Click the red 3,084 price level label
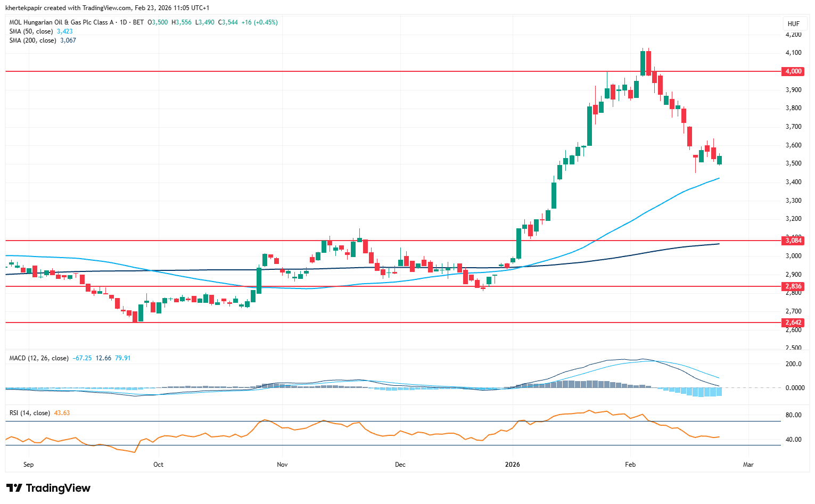The width and height of the screenshot is (815, 504). click(793, 241)
